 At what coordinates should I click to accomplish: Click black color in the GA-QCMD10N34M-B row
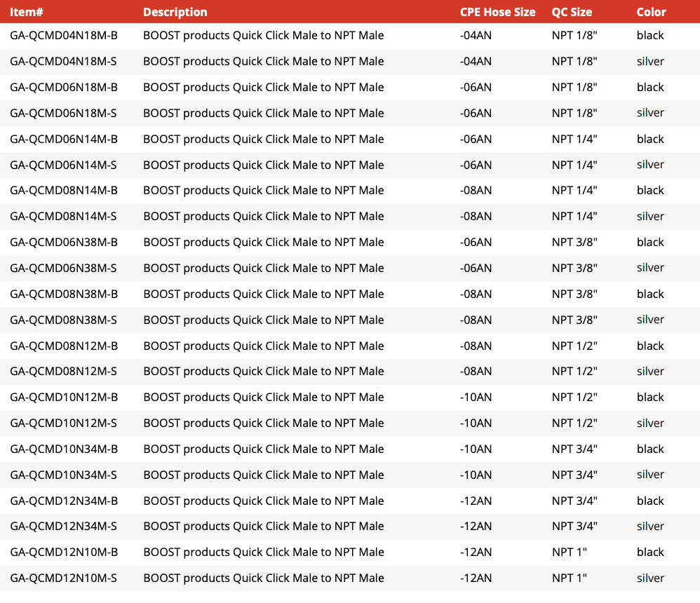click(650, 449)
